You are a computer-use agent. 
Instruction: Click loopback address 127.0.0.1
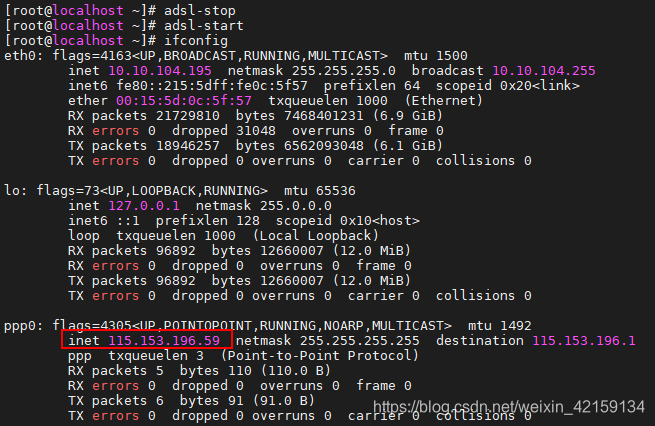point(144,205)
